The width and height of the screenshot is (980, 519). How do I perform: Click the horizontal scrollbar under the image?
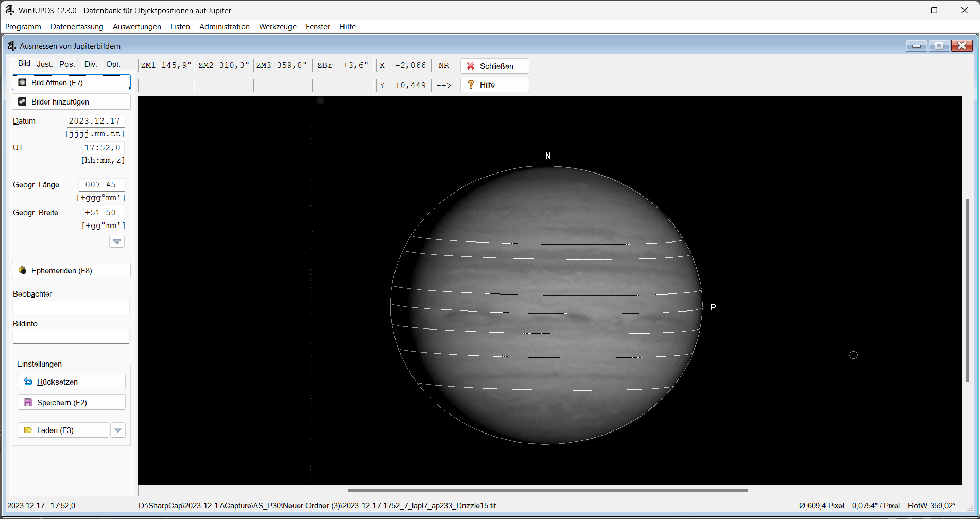pyautogui.click(x=547, y=490)
